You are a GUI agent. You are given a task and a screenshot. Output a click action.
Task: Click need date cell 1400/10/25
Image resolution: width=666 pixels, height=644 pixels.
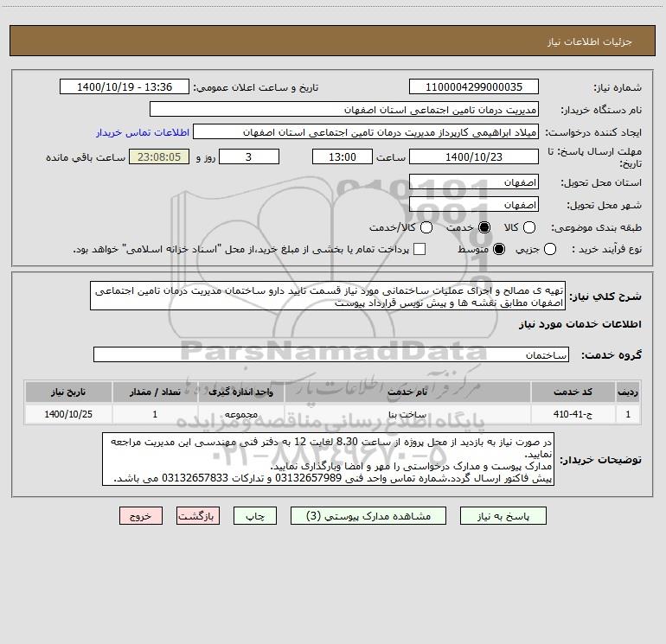click(x=68, y=414)
